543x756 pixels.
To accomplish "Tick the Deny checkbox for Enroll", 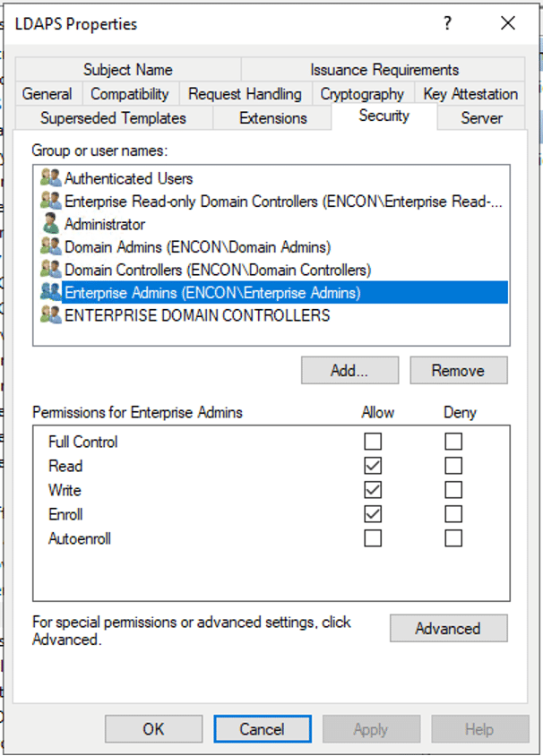I will [x=453, y=514].
